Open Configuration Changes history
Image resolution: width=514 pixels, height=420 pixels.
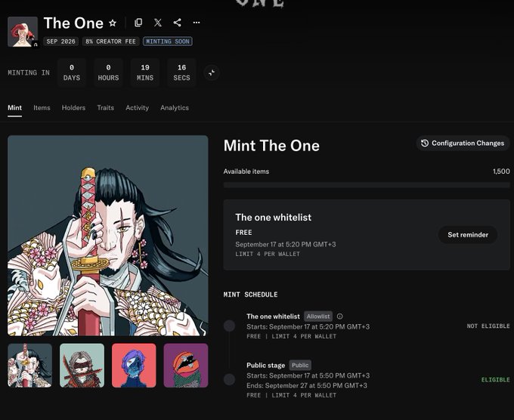(463, 144)
